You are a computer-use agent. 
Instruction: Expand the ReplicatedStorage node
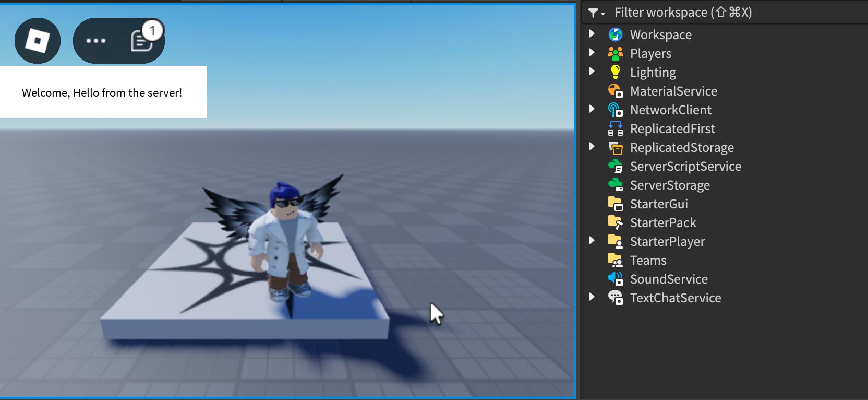(592, 147)
